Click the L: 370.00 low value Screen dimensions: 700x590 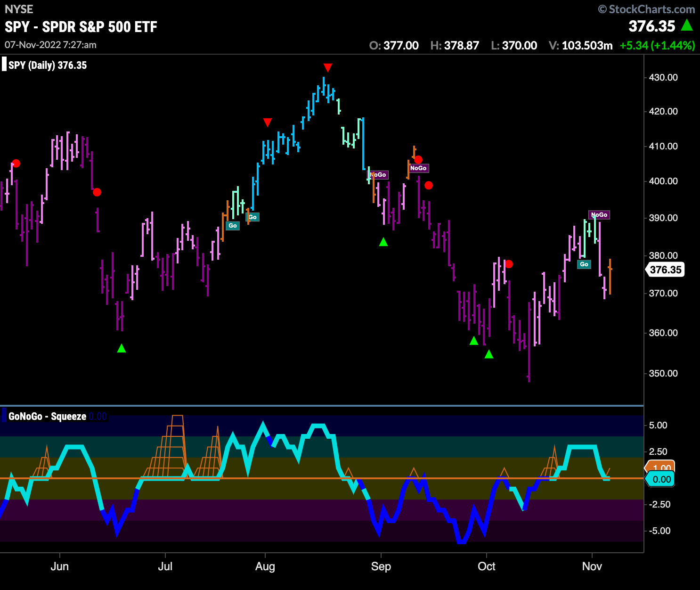(514, 45)
